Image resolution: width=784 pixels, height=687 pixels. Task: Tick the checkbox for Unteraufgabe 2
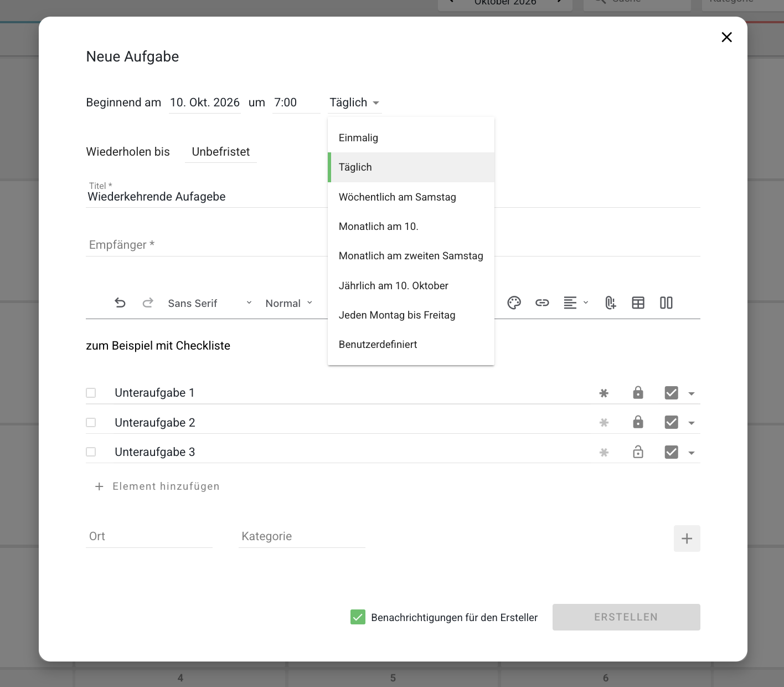click(x=91, y=422)
